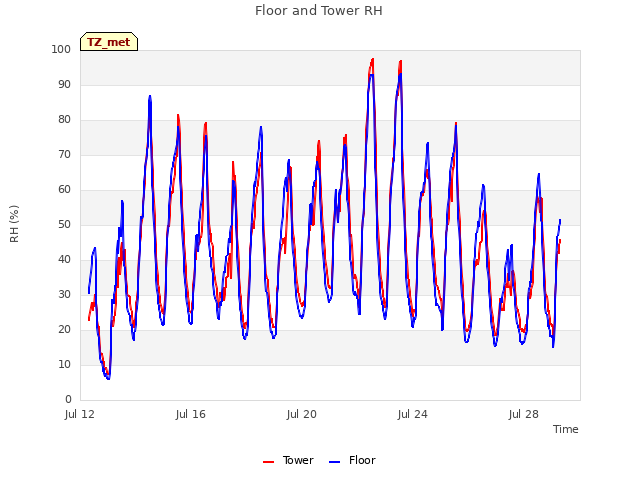Click the Floor legend entry
This screenshot has width=640, height=480.
point(352,460)
